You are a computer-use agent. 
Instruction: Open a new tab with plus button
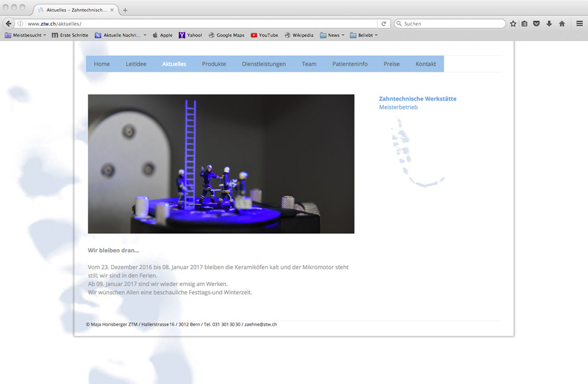pos(125,10)
